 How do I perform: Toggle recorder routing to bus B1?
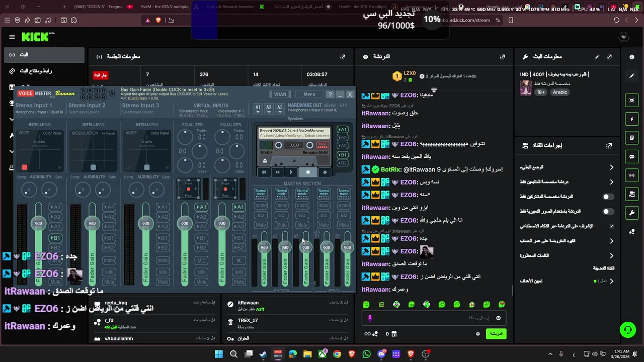click(343, 155)
